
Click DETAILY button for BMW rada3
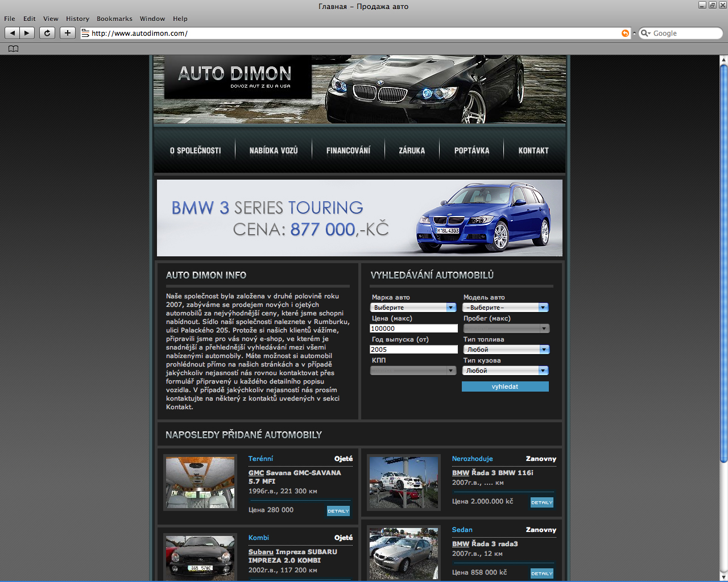pos(542,573)
